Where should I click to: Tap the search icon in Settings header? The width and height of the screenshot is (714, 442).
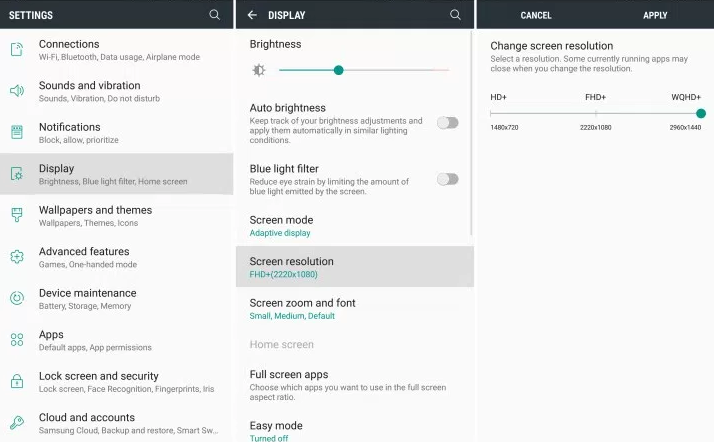pos(214,15)
